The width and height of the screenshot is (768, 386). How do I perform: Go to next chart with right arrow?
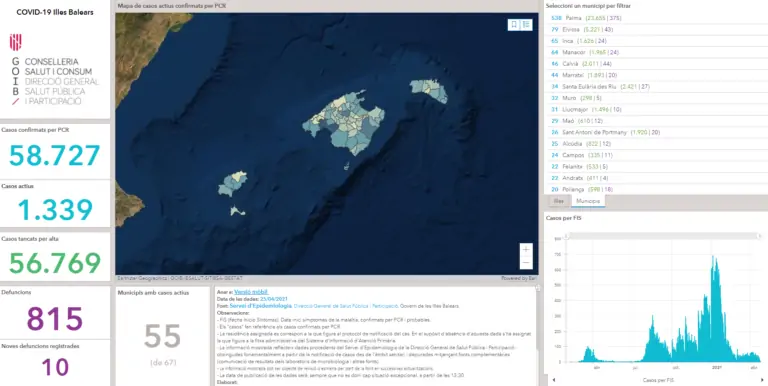coord(763,380)
